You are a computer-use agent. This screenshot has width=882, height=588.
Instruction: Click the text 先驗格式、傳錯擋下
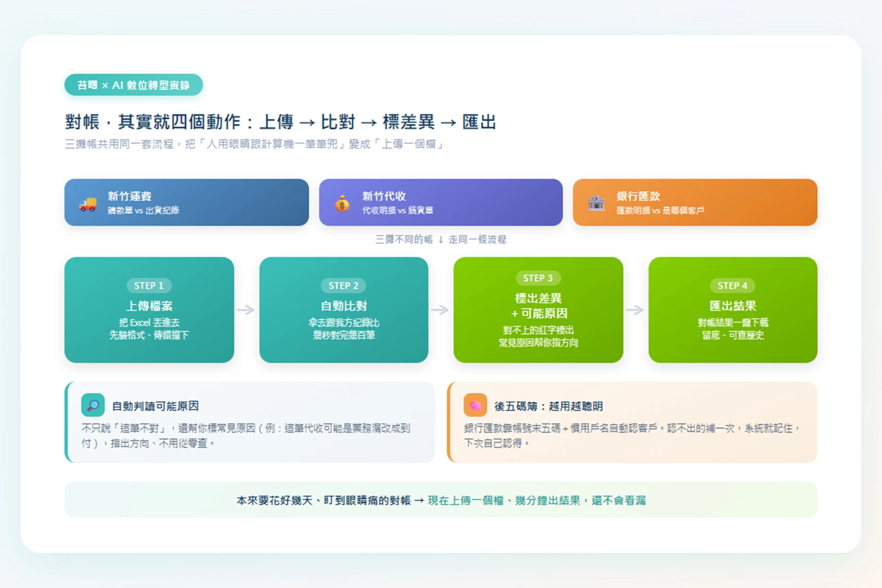(x=149, y=335)
